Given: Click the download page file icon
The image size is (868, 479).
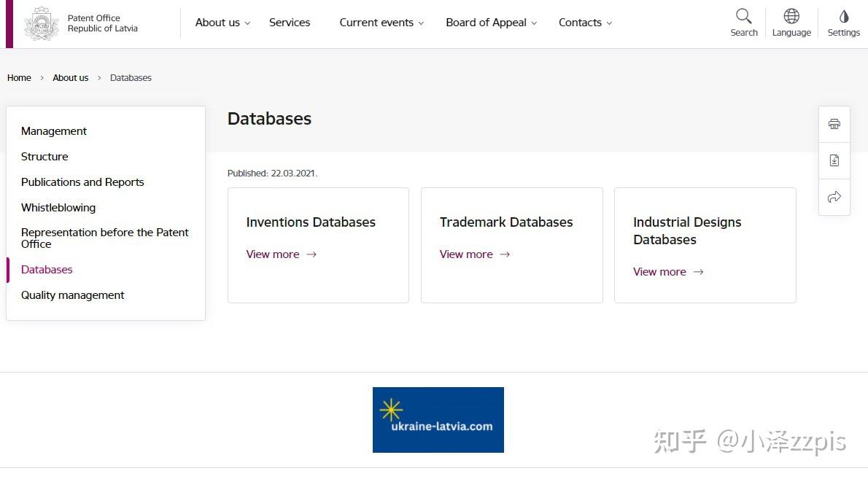Looking at the screenshot, I should [834, 160].
